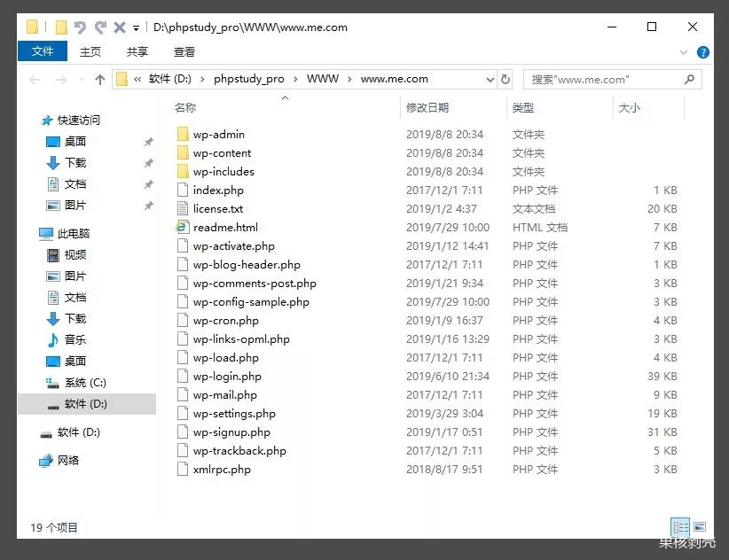This screenshot has width=729, height=560.
Task: Select the file named wp-signup.php
Action: (x=231, y=432)
